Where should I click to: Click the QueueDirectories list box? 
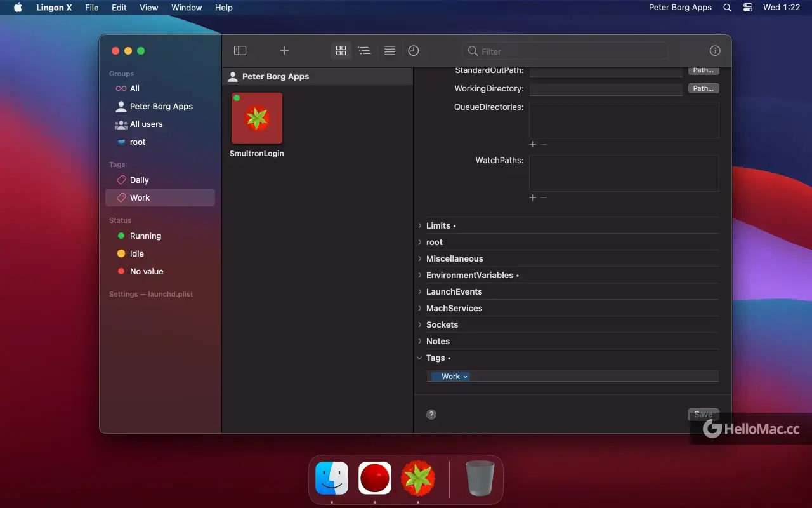tap(624, 120)
